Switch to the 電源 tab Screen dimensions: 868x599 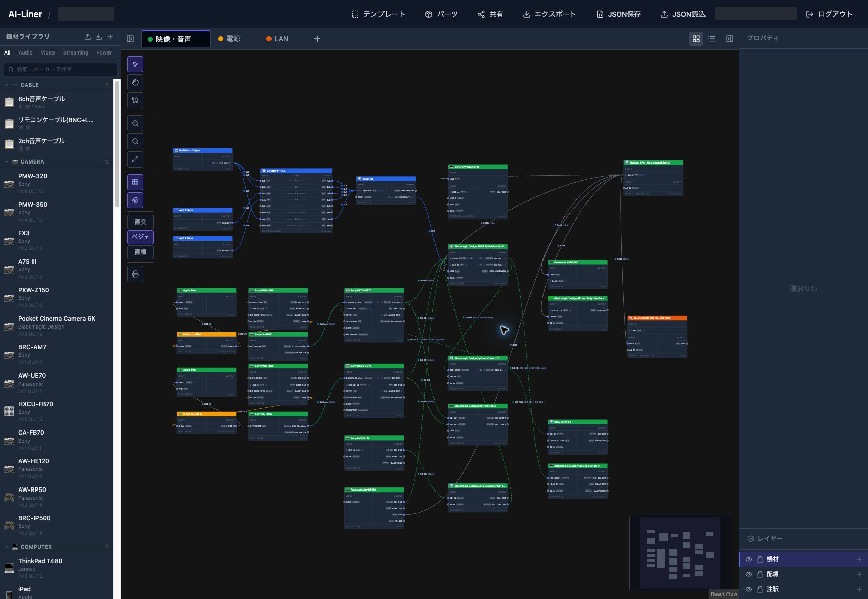click(x=229, y=39)
